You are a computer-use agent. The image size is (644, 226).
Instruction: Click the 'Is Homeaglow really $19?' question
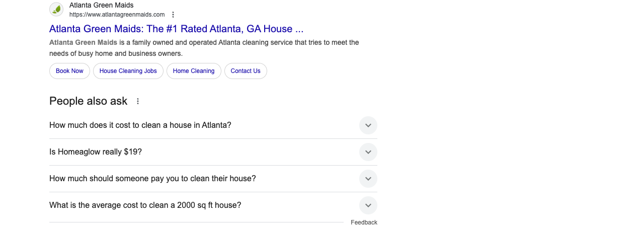pyautogui.click(x=96, y=152)
